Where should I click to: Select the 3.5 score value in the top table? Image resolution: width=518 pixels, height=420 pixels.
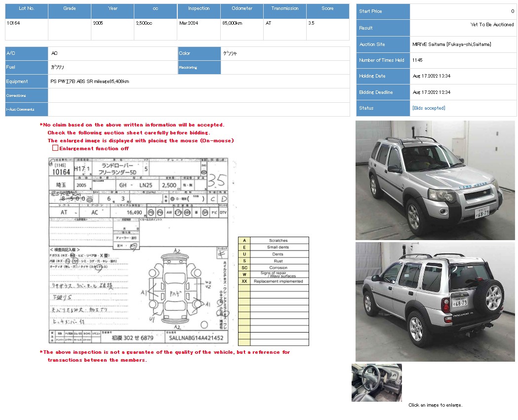[311, 23]
